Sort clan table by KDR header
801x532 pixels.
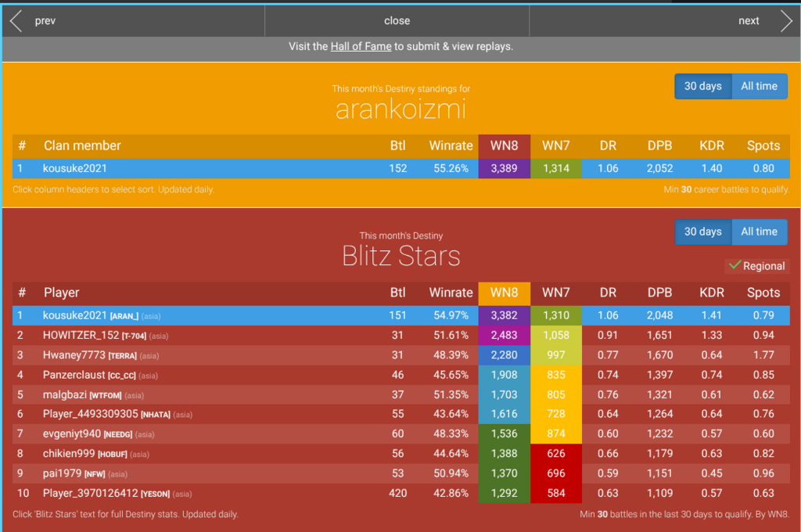(711, 146)
